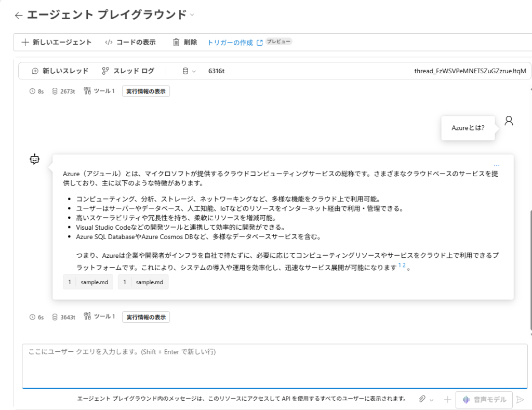Screen dimensions: 532x410
Task: Click the back arrow next to エージェント プレイグラウンド
Action: 19,16
